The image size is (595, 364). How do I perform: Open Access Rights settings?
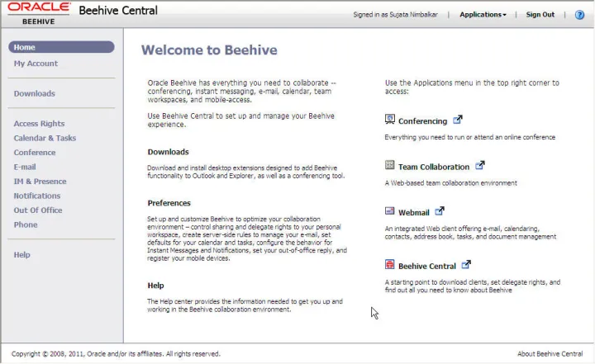(x=39, y=124)
